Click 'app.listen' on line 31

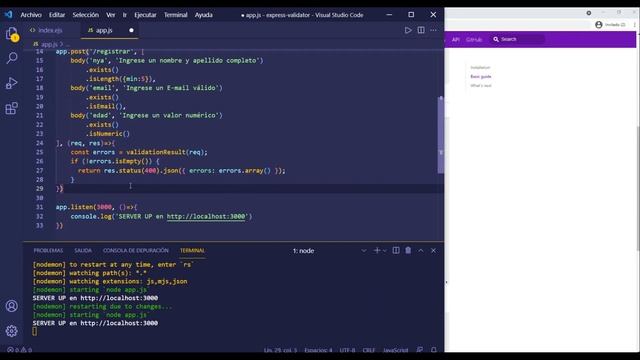click(x=74, y=207)
